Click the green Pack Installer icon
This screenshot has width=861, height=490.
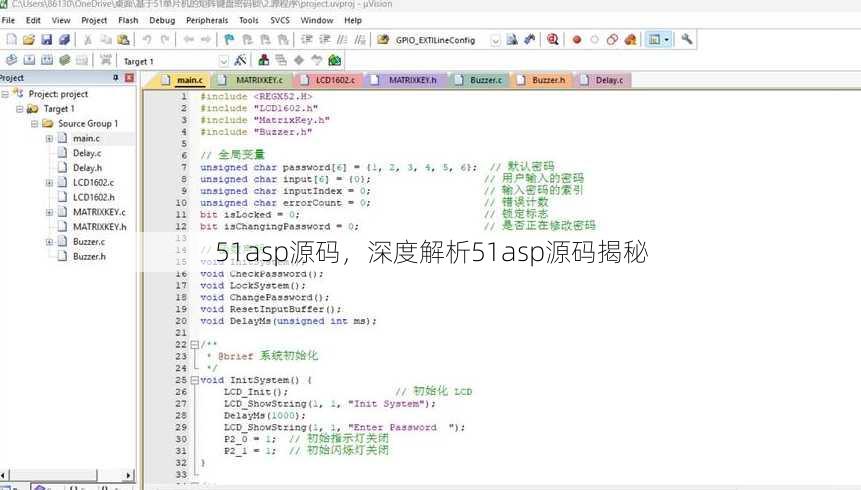[x=334, y=60]
